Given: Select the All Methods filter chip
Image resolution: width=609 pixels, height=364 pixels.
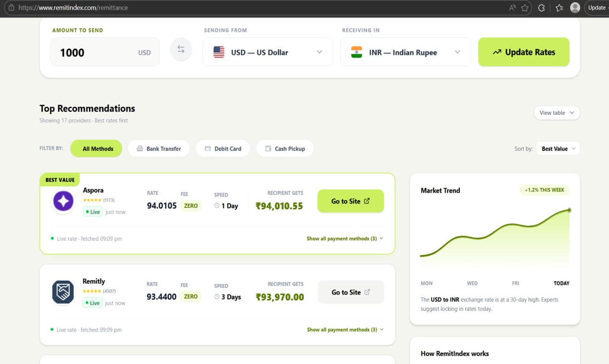Looking at the screenshot, I should pos(96,148).
